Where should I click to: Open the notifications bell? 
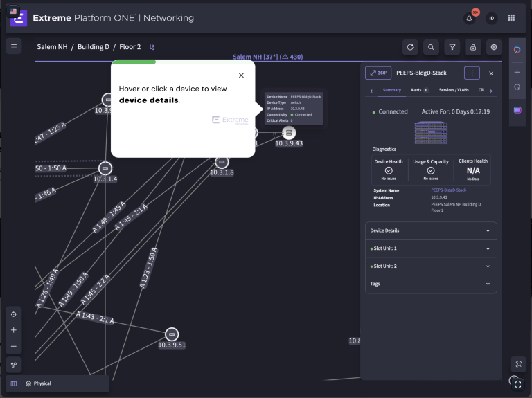(x=469, y=18)
